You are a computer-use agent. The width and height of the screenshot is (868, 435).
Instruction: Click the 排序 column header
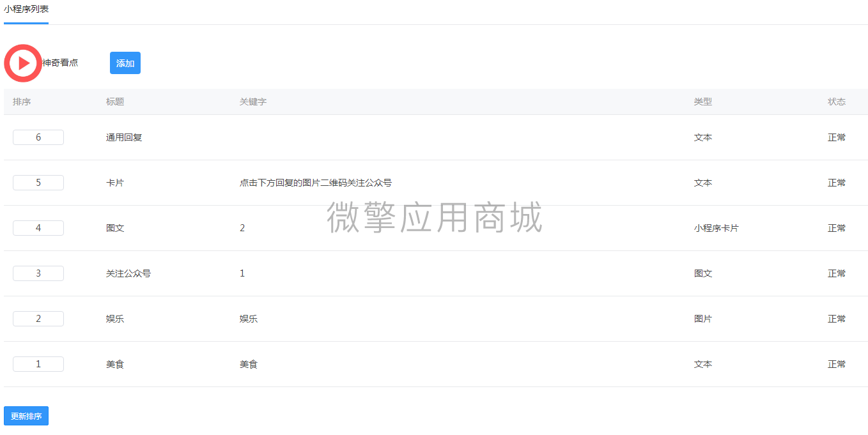22,102
